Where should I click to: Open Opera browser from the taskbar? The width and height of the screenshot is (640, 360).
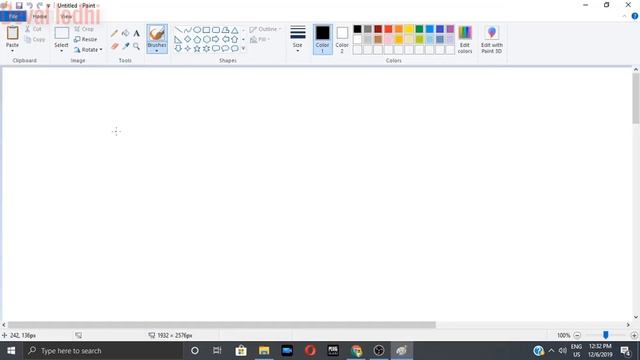click(x=310, y=351)
